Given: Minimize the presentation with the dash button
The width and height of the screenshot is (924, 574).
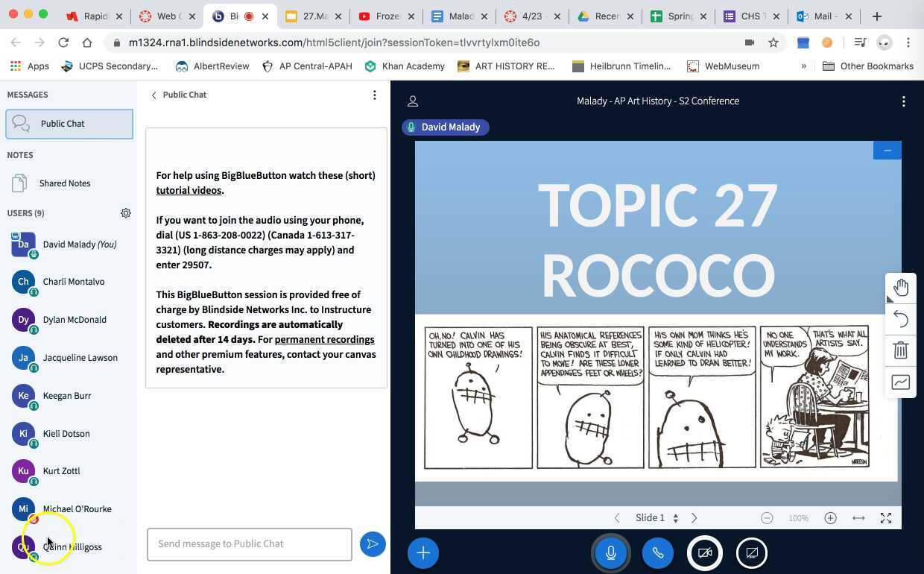Looking at the screenshot, I should point(887,150).
